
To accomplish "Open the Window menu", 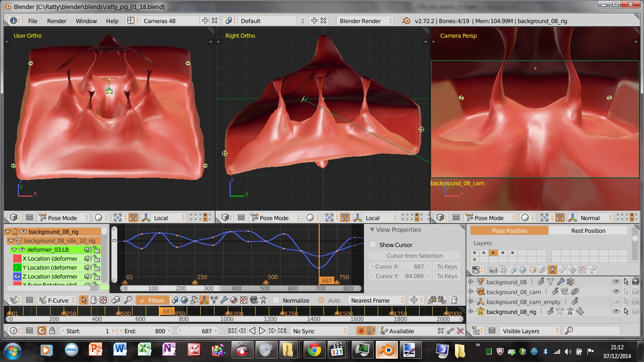I will (x=86, y=21).
